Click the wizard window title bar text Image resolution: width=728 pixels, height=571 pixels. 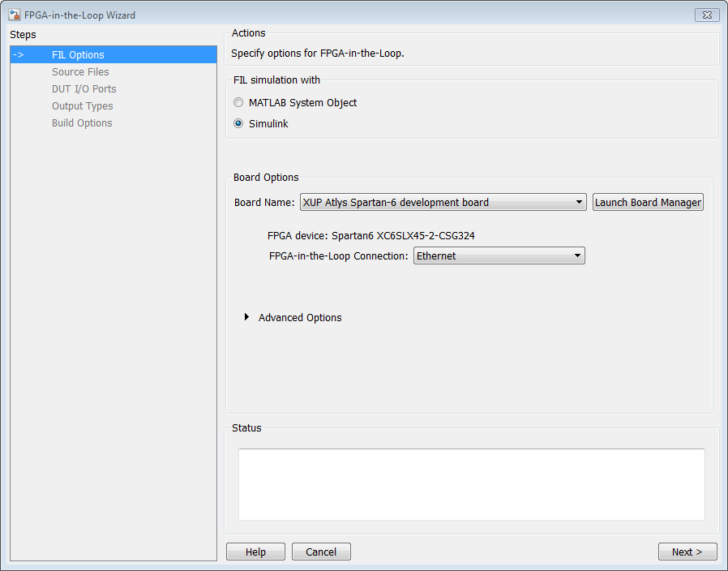(x=79, y=15)
